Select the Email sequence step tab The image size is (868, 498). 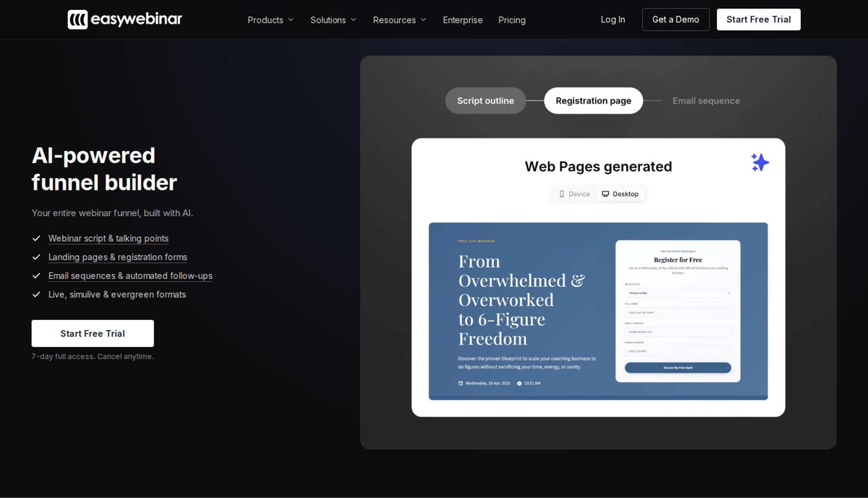click(706, 100)
